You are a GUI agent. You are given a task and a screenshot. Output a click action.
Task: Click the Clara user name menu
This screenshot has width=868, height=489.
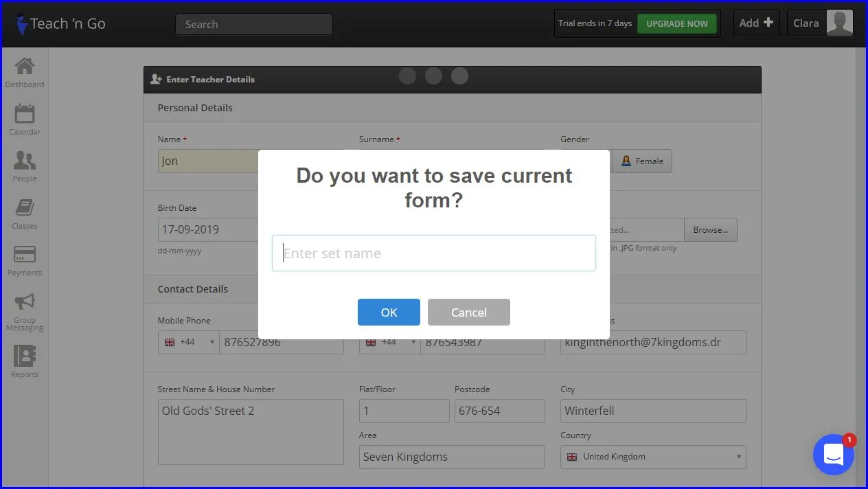tap(806, 23)
